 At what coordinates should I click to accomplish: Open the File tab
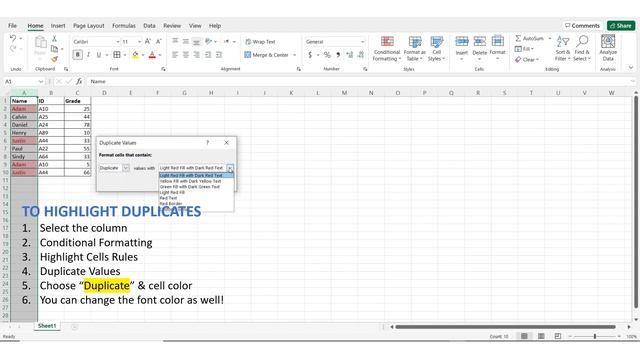click(12, 26)
